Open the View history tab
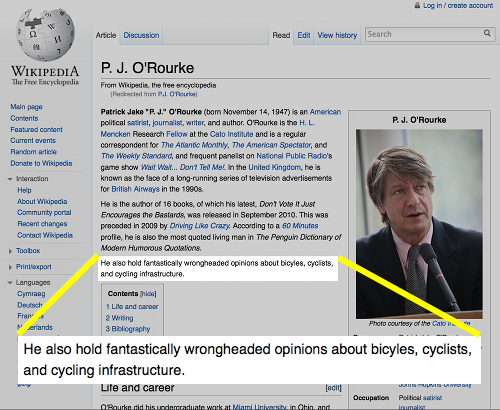The width and height of the screenshot is (500, 410). (337, 35)
